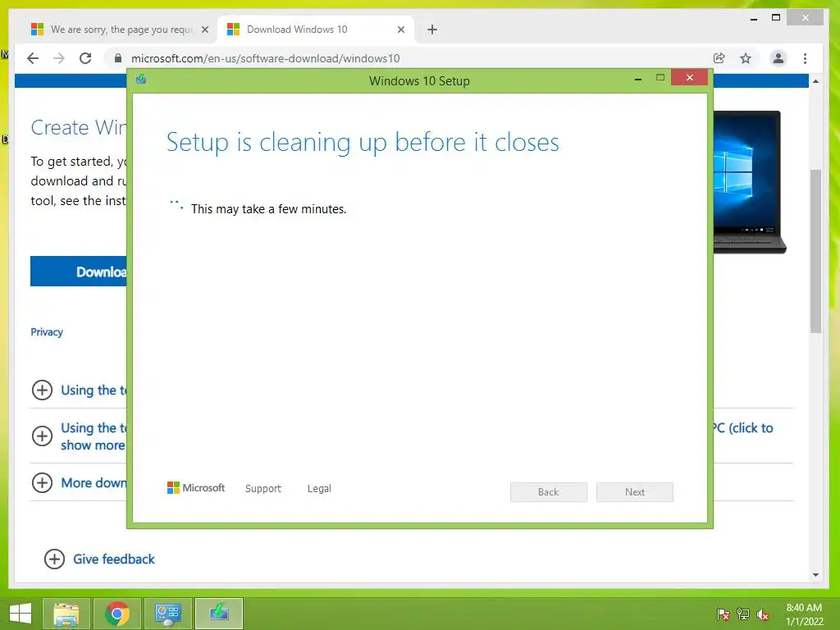Viewport: 840px width, 630px height.
Task: Switch to Download Windows 10 tab
Action: click(x=316, y=30)
